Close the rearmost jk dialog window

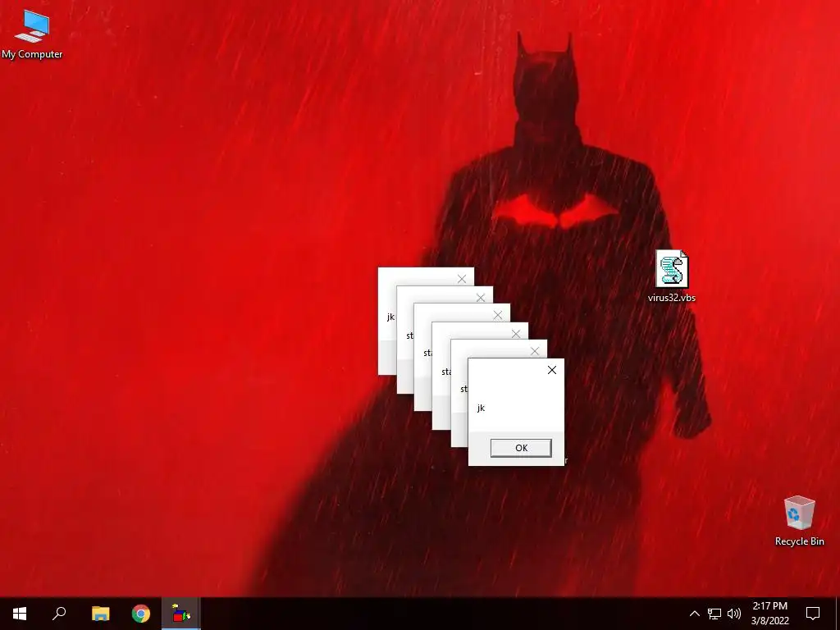click(462, 279)
